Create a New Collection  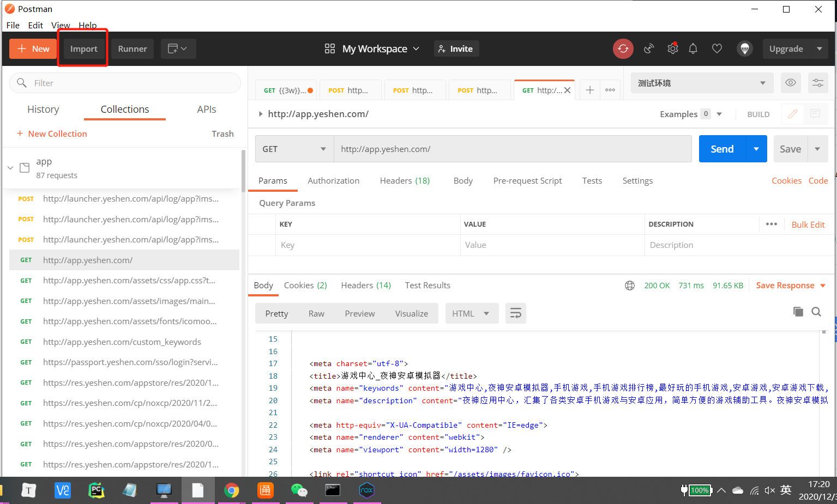(52, 133)
